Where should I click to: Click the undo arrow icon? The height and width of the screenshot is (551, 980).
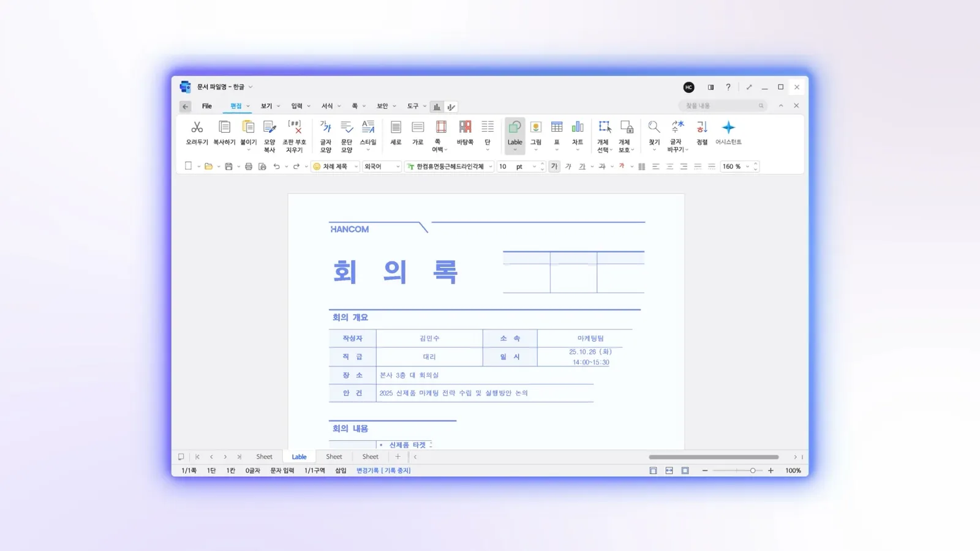click(x=276, y=166)
